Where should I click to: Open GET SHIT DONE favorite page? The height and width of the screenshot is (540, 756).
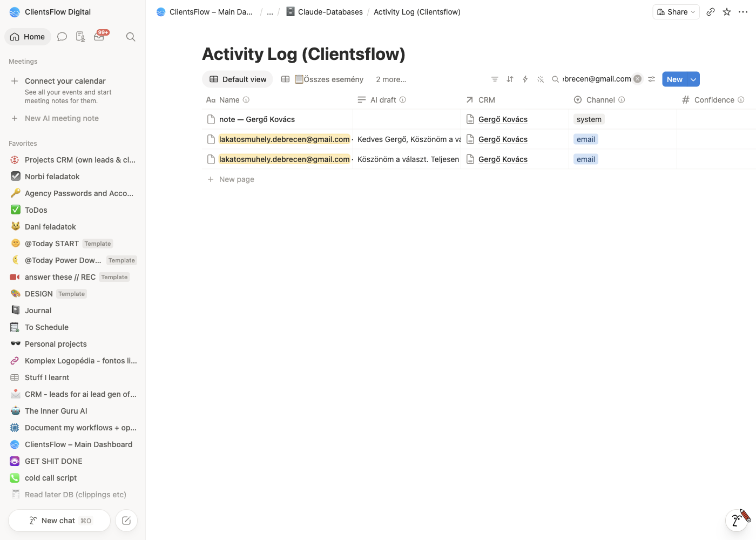pos(73,461)
